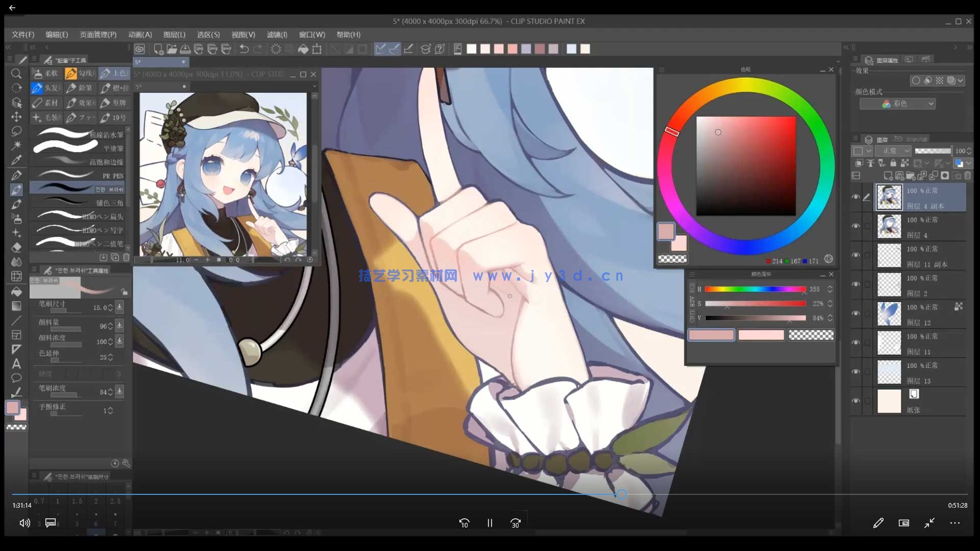This screenshot has height=551, width=980.
Task: Click the Undo arrow in the command bar
Action: click(244, 49)
